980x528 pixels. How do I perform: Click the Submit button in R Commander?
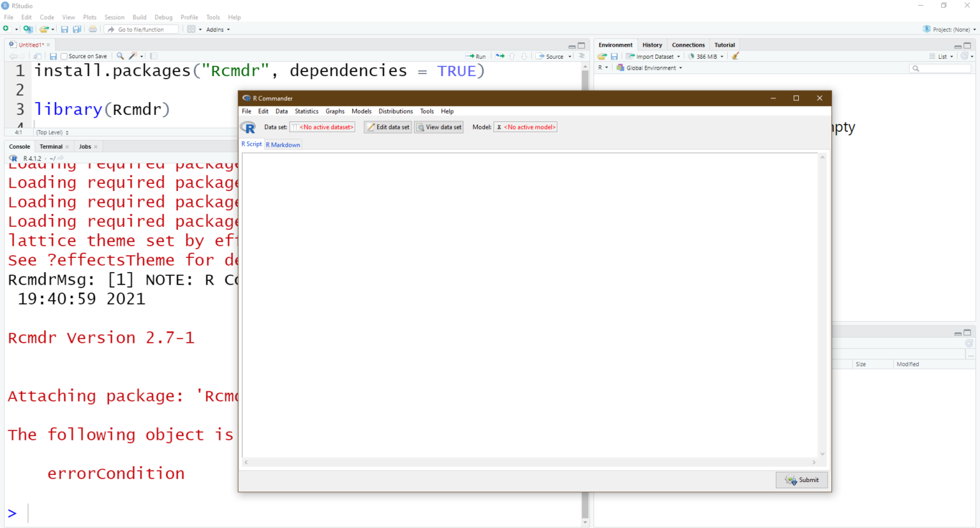click(802, 480)
